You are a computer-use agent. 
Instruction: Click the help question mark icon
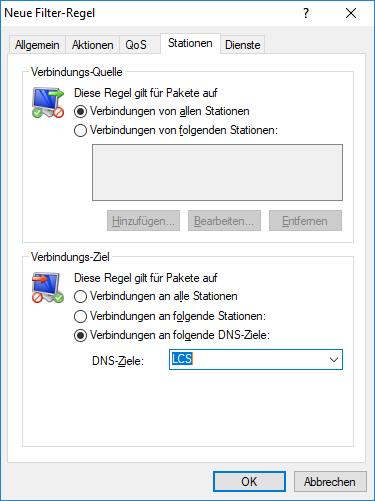click(306, 13)
